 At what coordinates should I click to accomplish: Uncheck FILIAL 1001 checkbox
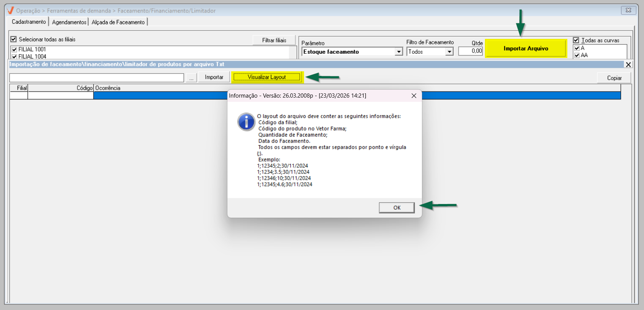14,50
